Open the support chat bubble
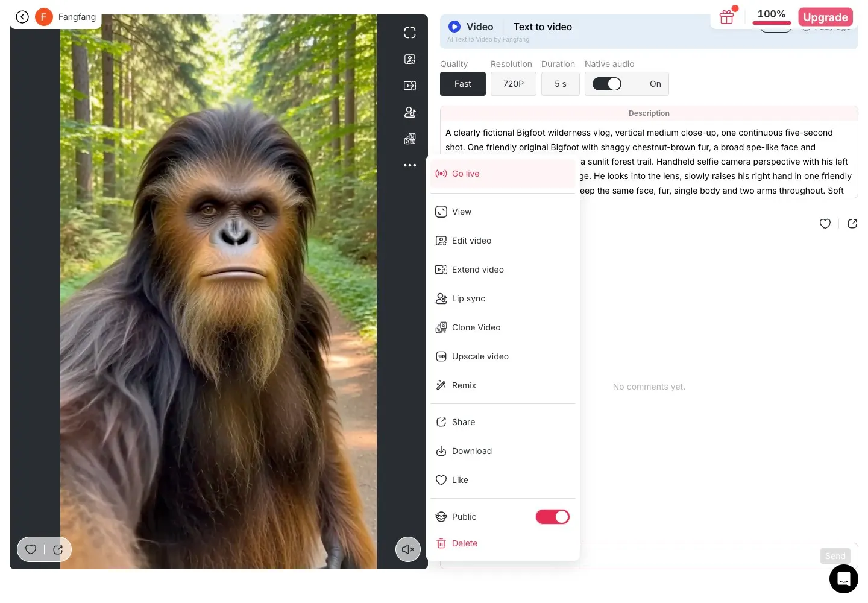This screenshot has height=603, width=868. tap(844, 579)
